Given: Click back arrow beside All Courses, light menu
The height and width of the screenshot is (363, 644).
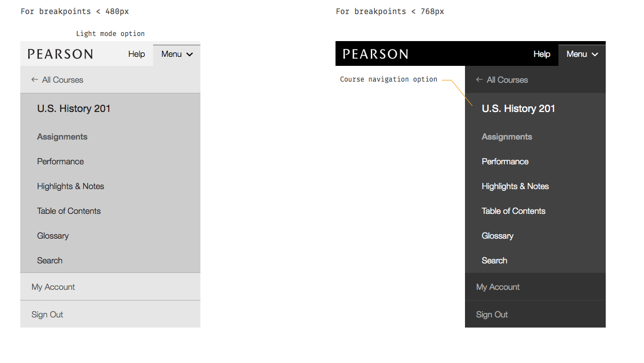Looking at the screenshot, I should click(35, 80).
